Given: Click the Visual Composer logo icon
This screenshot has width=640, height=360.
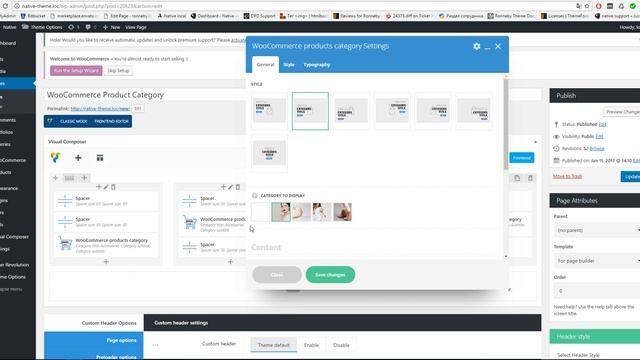Looking at the screenshot, I should 55,158.
